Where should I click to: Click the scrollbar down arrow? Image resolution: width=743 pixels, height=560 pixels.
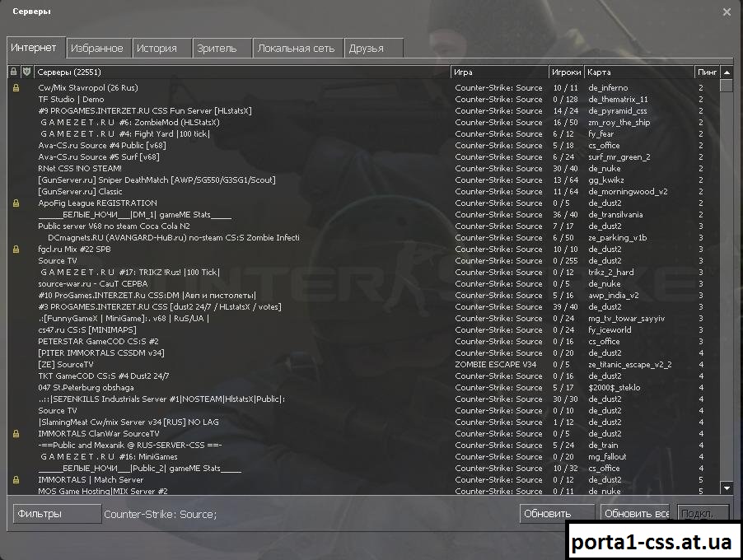click(x=726, y=488)
